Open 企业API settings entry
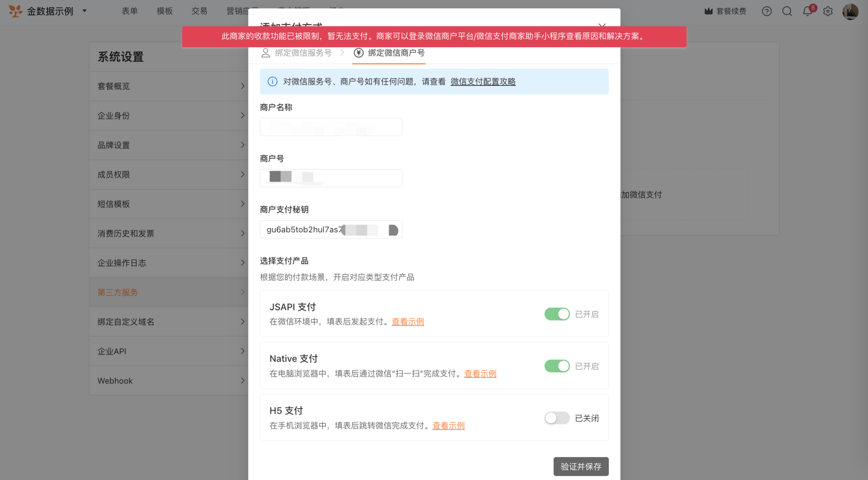 pos(169,351)
